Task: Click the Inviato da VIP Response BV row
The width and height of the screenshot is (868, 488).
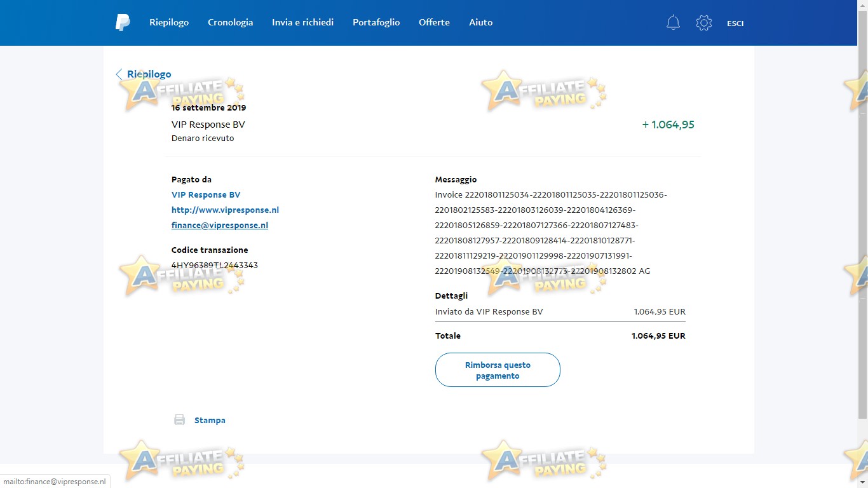Action: (x=560, y=312)
